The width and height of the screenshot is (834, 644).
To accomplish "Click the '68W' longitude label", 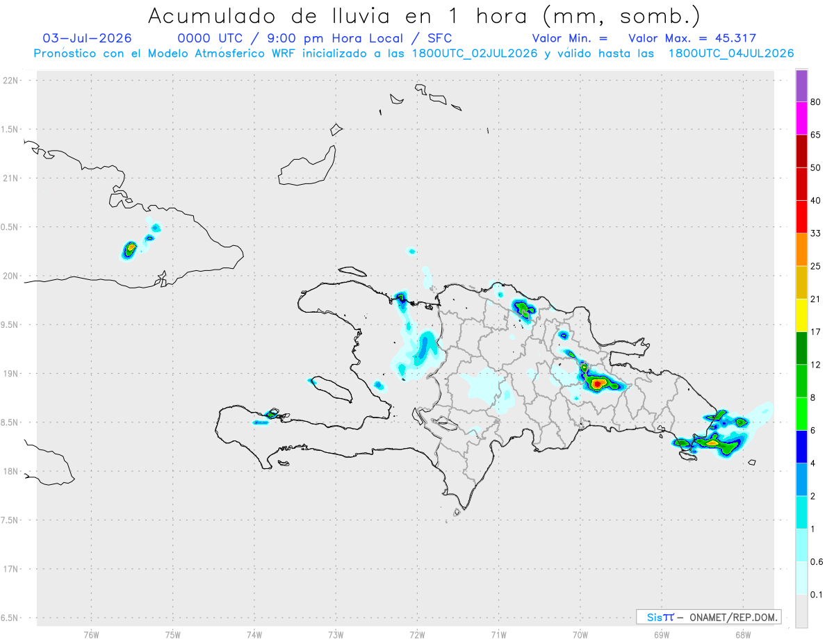I will (x=742, y=635).
